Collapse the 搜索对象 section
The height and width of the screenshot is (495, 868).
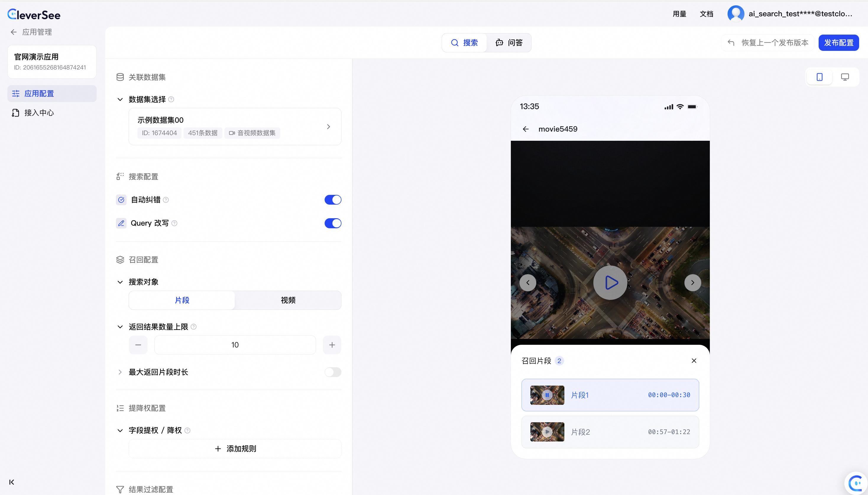pyautogui.click(x=120, y=282)
